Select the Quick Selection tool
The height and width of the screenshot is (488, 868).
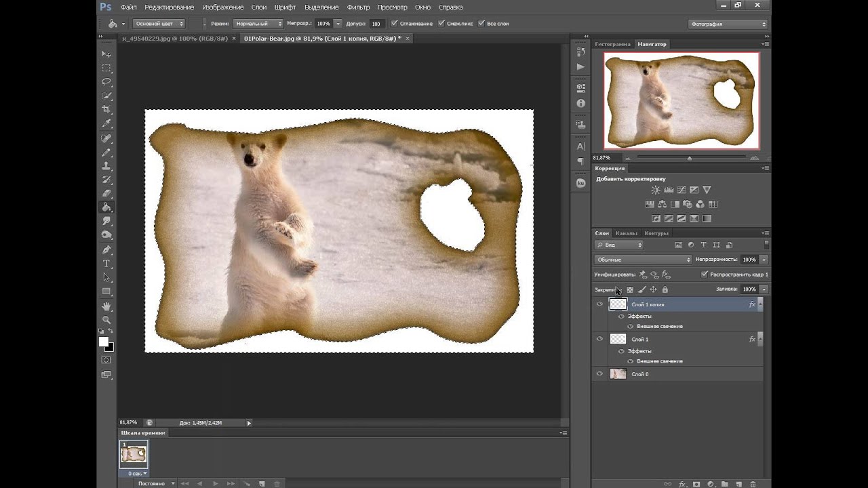[x=106, y=96]
